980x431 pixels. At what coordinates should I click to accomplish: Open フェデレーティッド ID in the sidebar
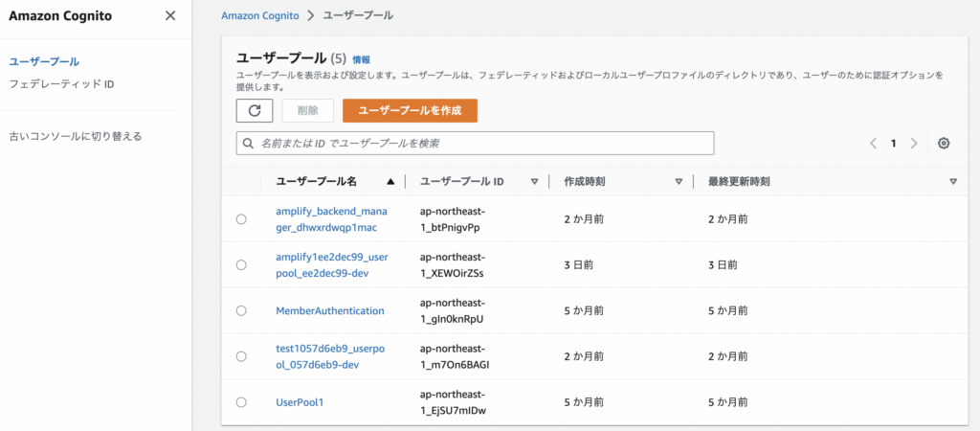click(61, 83)
